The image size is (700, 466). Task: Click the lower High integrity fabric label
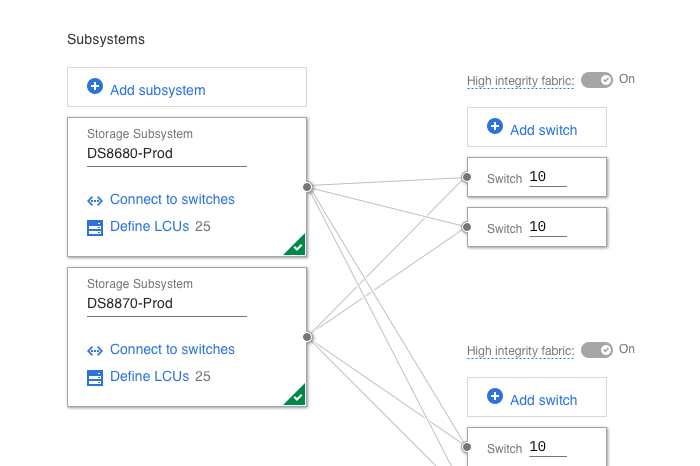tap(520, 351)
